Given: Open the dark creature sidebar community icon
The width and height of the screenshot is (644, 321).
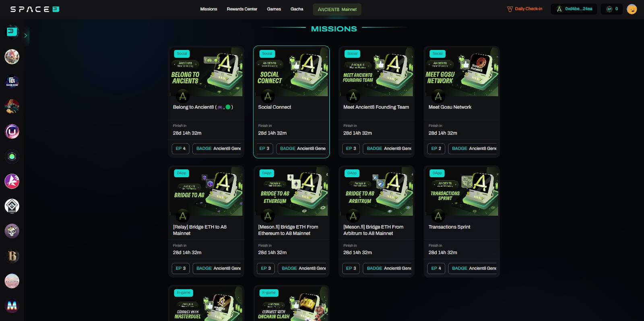Looking at the screenshot, I should pos(12,106).
